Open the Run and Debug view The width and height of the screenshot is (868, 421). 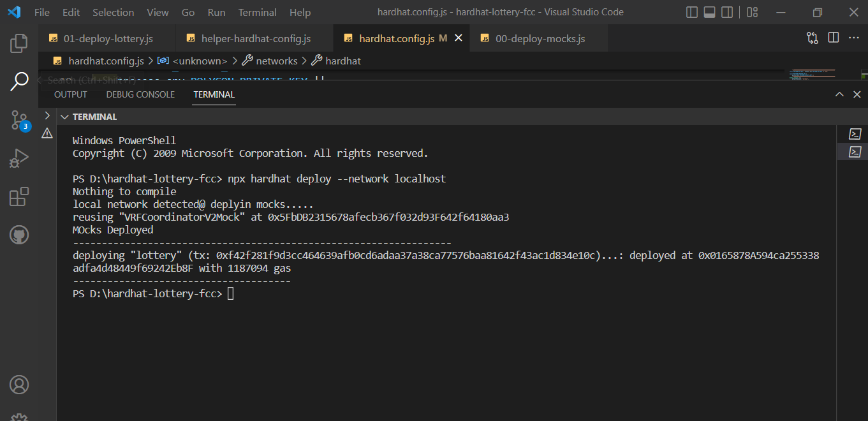pyautogui.click(x=19, y=158)
